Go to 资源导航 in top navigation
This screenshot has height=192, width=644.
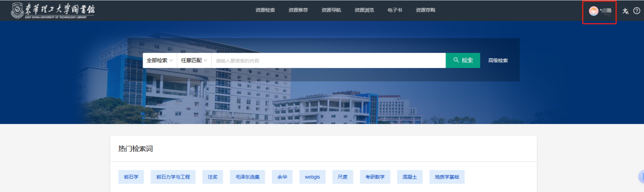pyautogui.click(x=331, y=10)
